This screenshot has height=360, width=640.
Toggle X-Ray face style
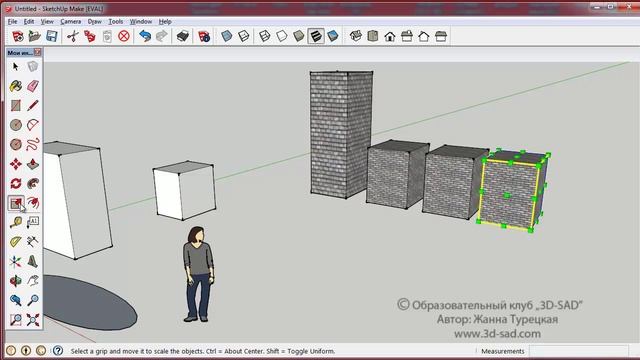click(x=227, y=36)
